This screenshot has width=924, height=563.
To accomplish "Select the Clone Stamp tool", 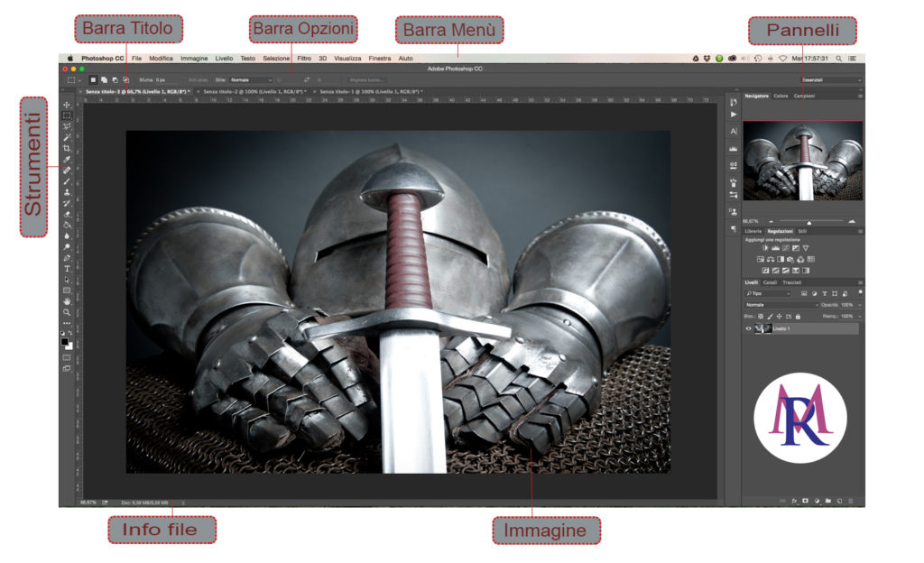I will click(x=67, y=192).
